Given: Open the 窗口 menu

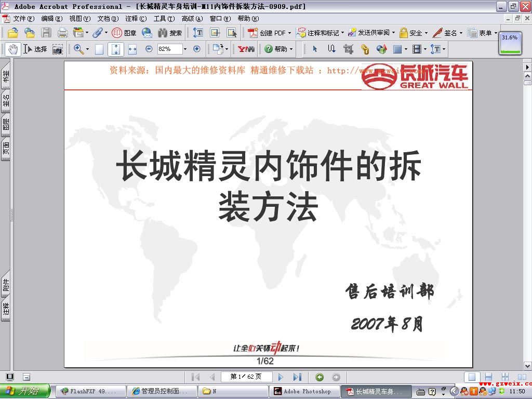Looking at the screenshot, I should click(x=220, y=19).
